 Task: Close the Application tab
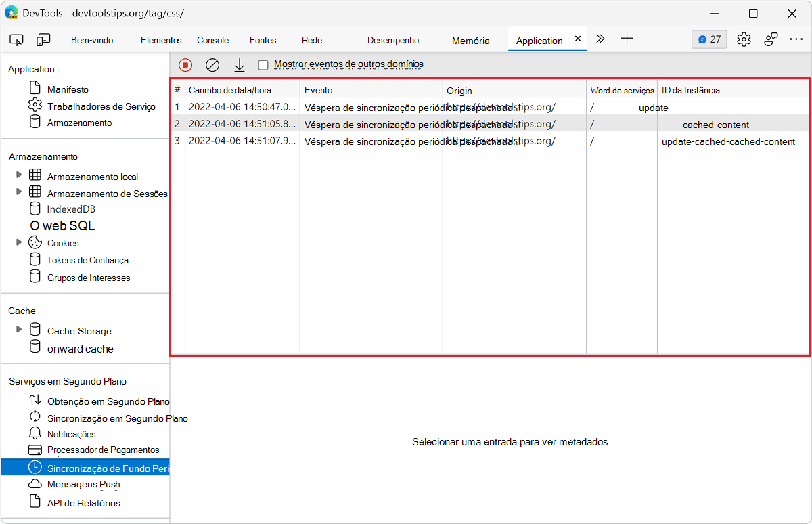coord(578,39)
